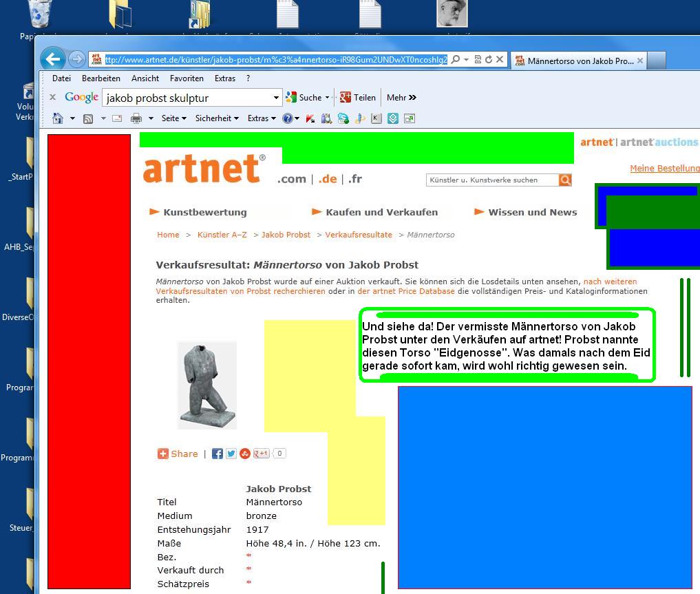The width and height of the screenshot is (700, 594).
Task: Open the Suche button dropdown arrow
Action: pyautogui.click(x=327, y=97)
